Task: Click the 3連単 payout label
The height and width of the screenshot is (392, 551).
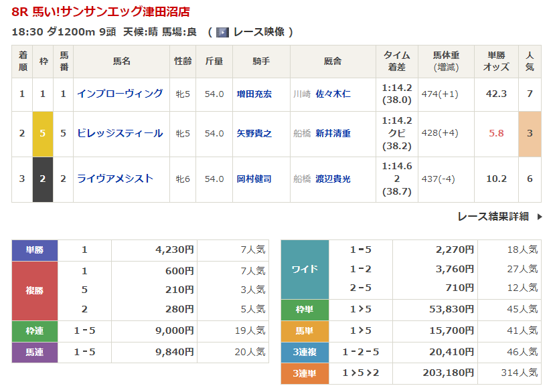Action: [x=305, y=373]
